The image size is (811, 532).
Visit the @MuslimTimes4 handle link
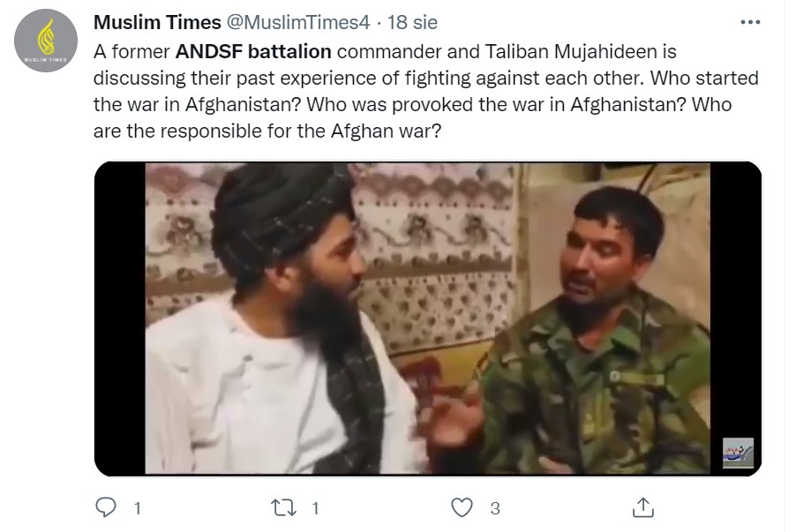(298, 22)
